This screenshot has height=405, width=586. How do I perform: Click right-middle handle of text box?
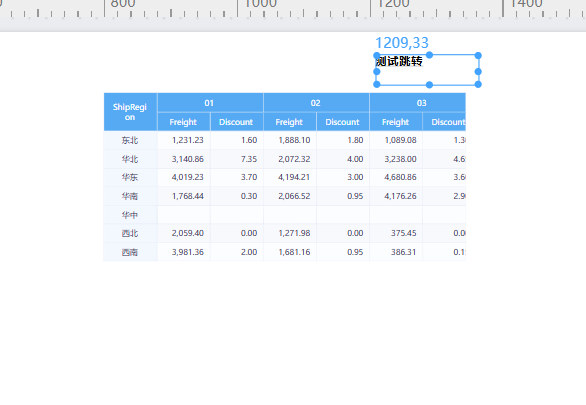478,71
